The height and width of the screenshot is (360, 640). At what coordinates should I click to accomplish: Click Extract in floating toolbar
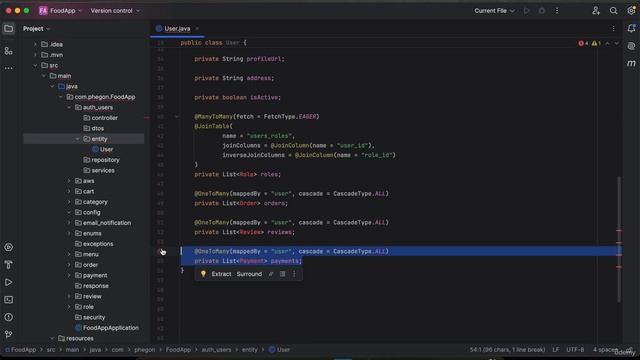(221, 274)
